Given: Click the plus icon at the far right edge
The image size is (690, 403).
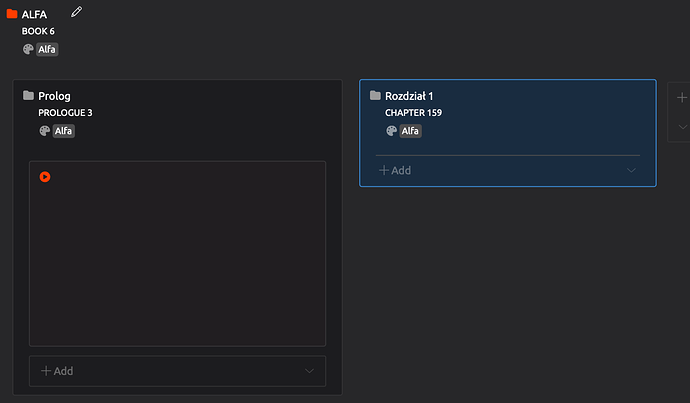Looking at the screenshot, I should (681, 98).
